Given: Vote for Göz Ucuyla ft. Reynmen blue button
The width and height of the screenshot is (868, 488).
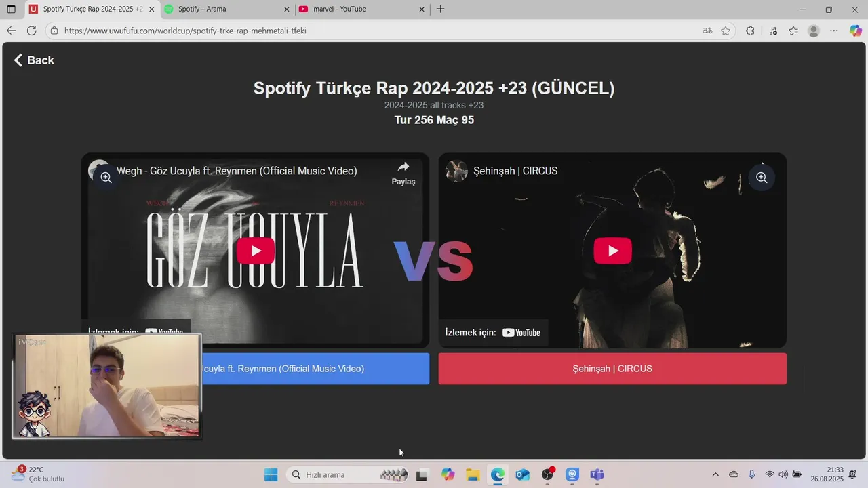Looking at the screenshot, I should [315, 369].
